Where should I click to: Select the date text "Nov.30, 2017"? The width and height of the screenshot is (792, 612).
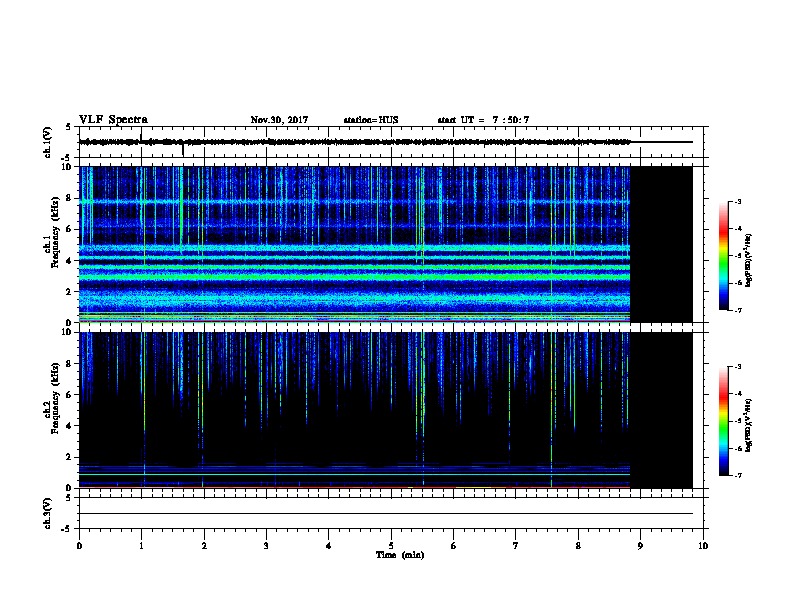tap(279, 120)
